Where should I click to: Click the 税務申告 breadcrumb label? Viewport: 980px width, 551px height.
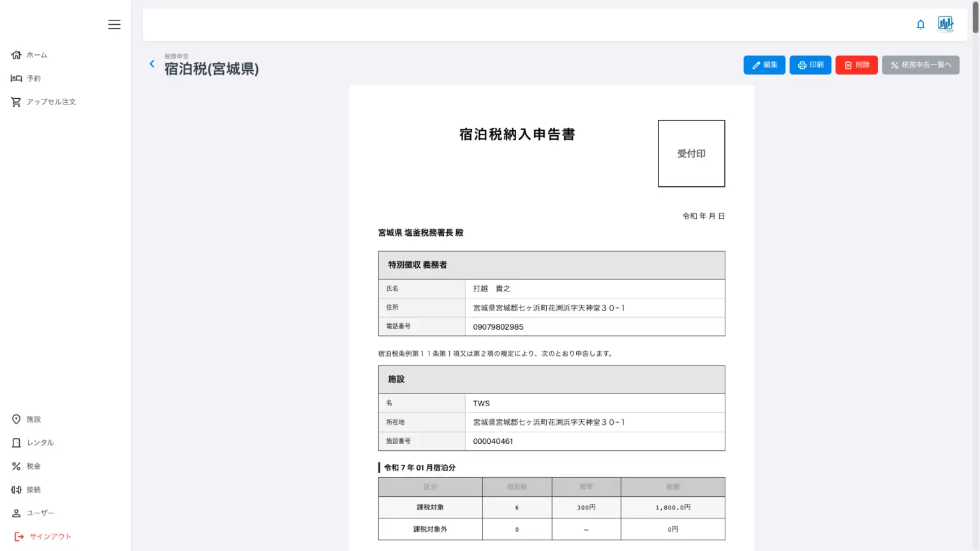pyautogui.click(x=176, y=57)
